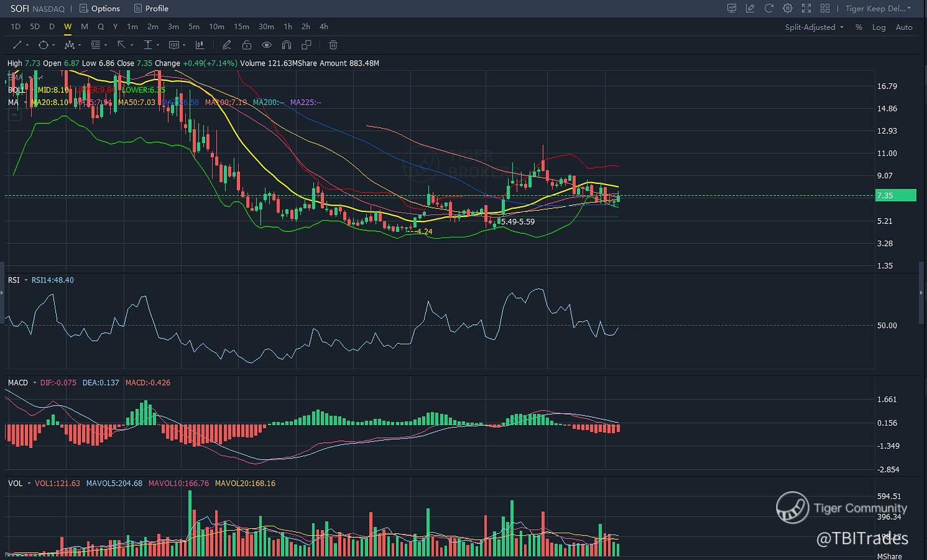
Task: Select the 30m timeframe
Action: 266,27
